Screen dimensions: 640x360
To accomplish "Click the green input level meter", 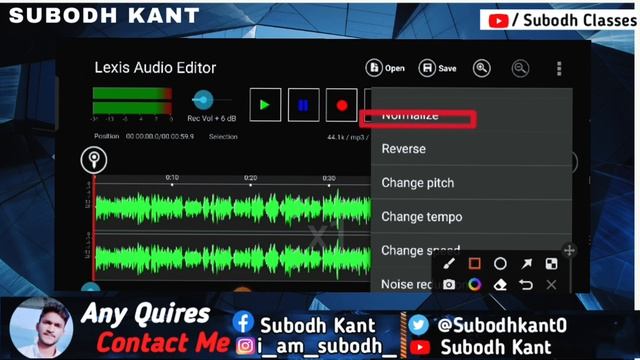I will click(132, 100).
